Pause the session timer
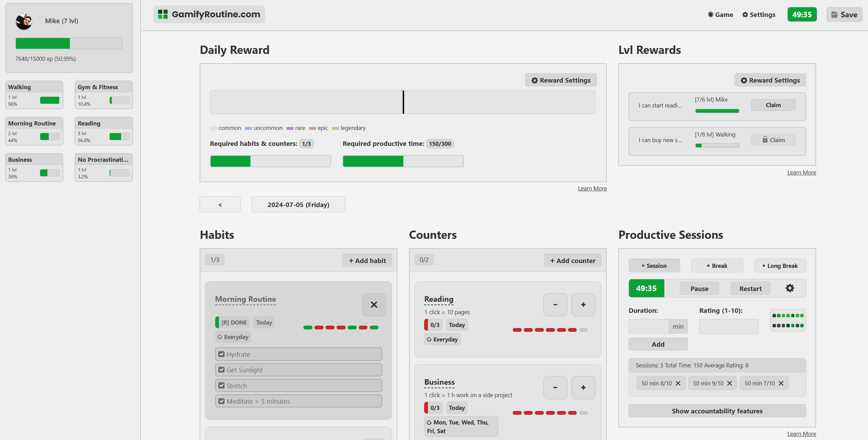Image resolution: width=868 pixels, height=440 pixels. pos(700,289)
